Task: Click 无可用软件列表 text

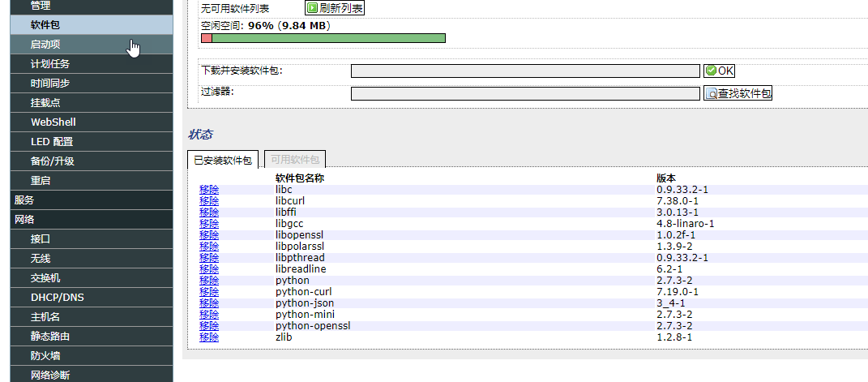Action: 235,8
